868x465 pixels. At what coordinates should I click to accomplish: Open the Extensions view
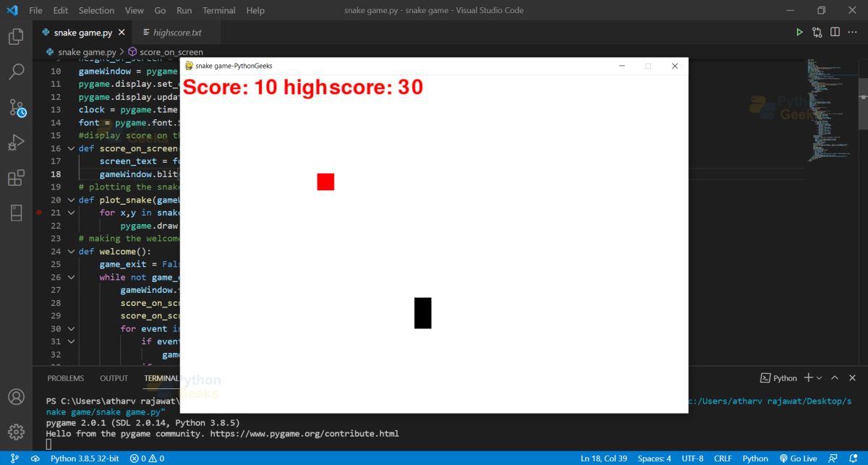click(16, 178)
